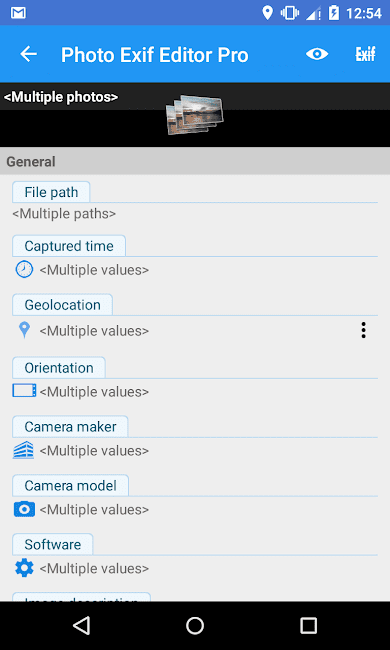The image size is (390, 650).
Task: Tap the Software gear icon
Action: pyautogui.click(x=24, y=568)
